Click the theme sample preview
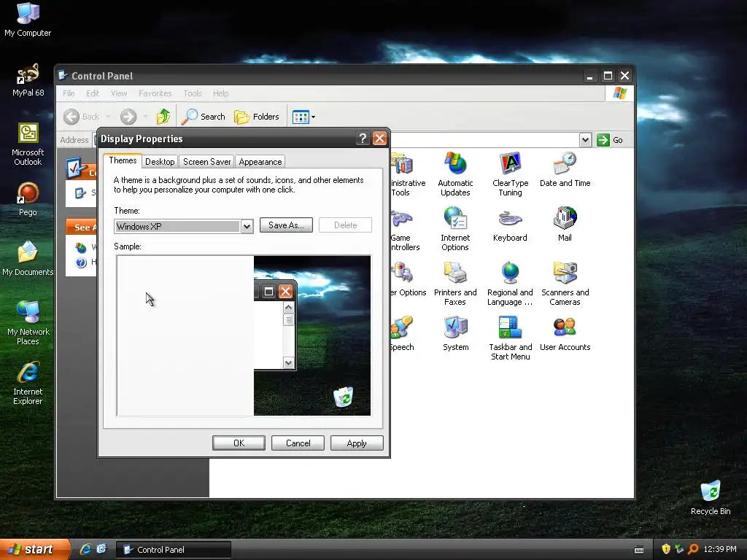747x560 pixels. click(244, 335)
